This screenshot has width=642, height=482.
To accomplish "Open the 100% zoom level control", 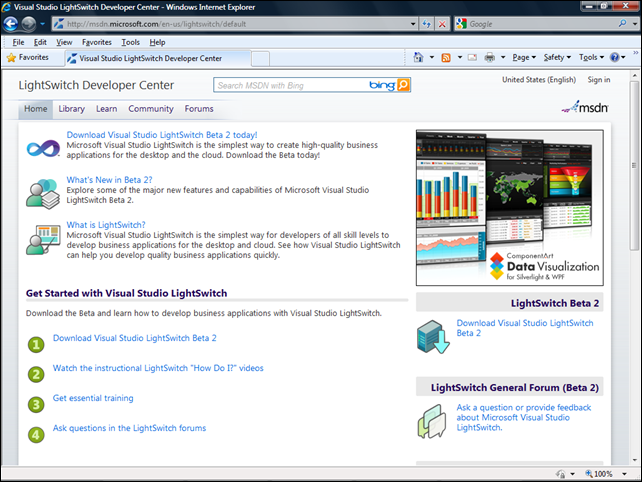I will pos(606,474).
